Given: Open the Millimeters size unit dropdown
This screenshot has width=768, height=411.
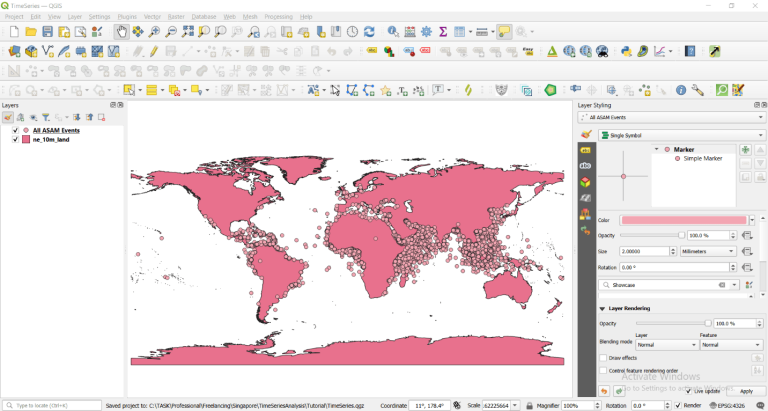Looking at the screenshot, I should pos(707,251).
